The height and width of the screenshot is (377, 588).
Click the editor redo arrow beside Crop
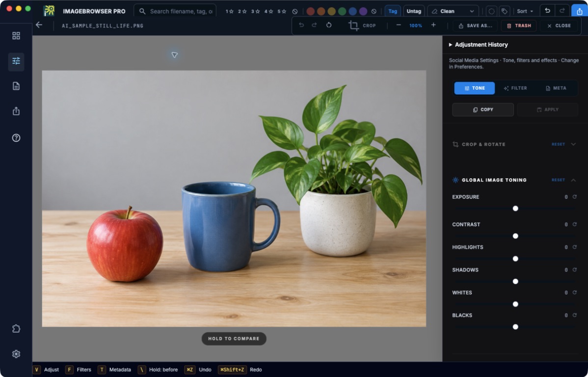coord(314,25)
